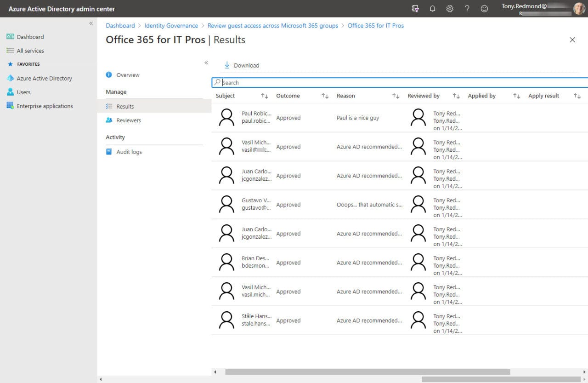The width and height of the screenshot is (588, 383).
Task: Click the Dashboard sidebar icon
Action: (10, 37)
